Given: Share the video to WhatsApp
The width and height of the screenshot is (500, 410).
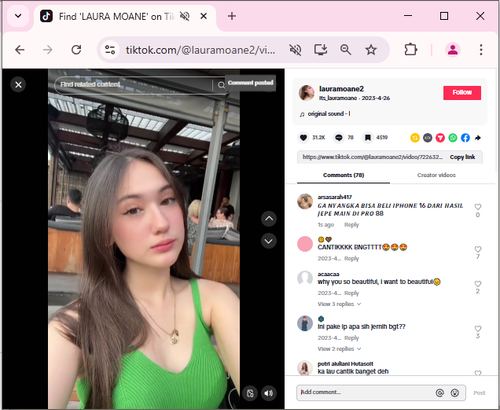Looking at the screenshot, I should [x=453, y=138].
